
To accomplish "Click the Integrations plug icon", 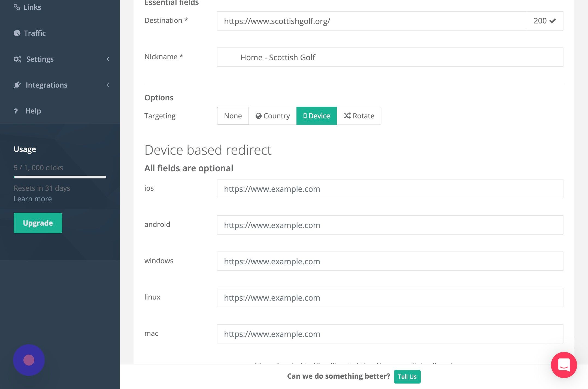I will click(17, 85).
